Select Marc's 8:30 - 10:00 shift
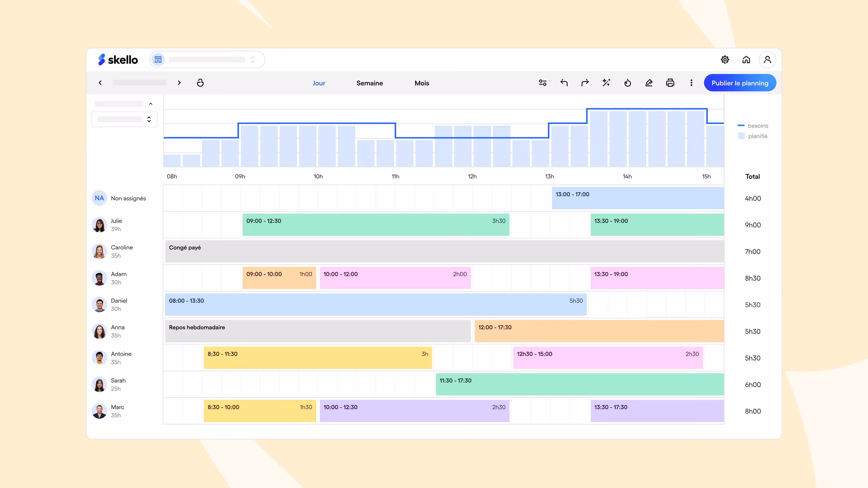This screenshot has height=488, width=868. point(260,411)
